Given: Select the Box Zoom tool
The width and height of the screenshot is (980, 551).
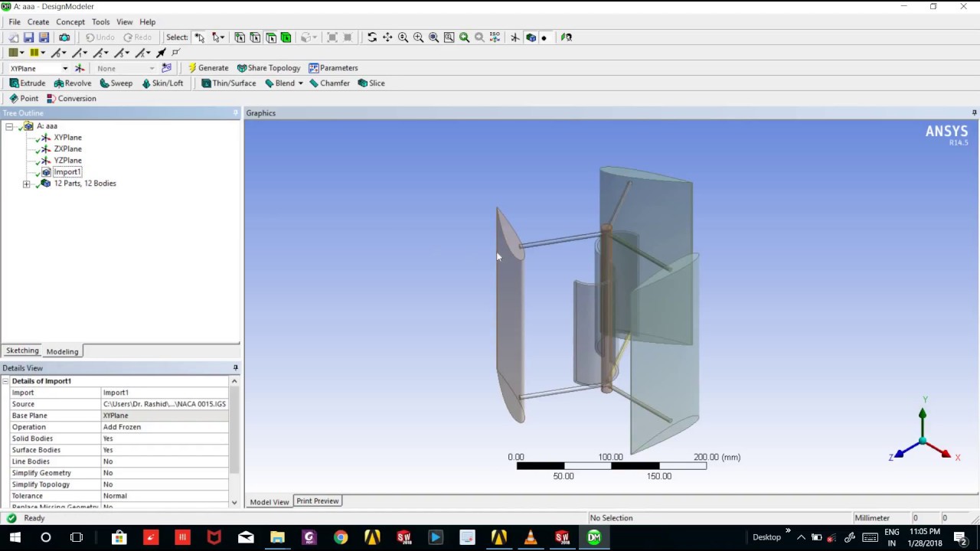Looking at the screenshot, I should point(418,37).
